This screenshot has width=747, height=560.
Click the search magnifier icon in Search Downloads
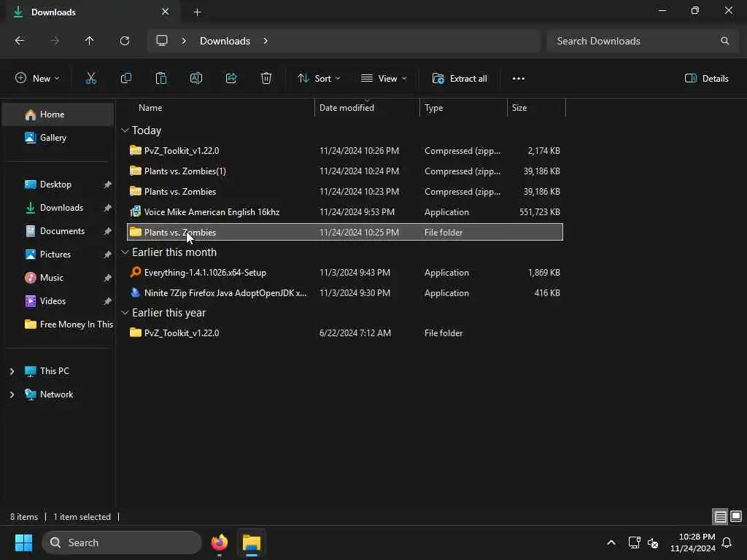tap(724, 41)
